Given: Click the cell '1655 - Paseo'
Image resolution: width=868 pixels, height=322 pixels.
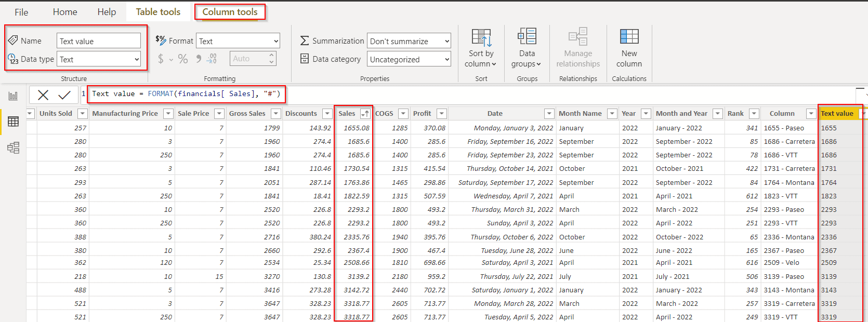Looking at the screenshot, I should pyautogui.click(x=784, y=128).
